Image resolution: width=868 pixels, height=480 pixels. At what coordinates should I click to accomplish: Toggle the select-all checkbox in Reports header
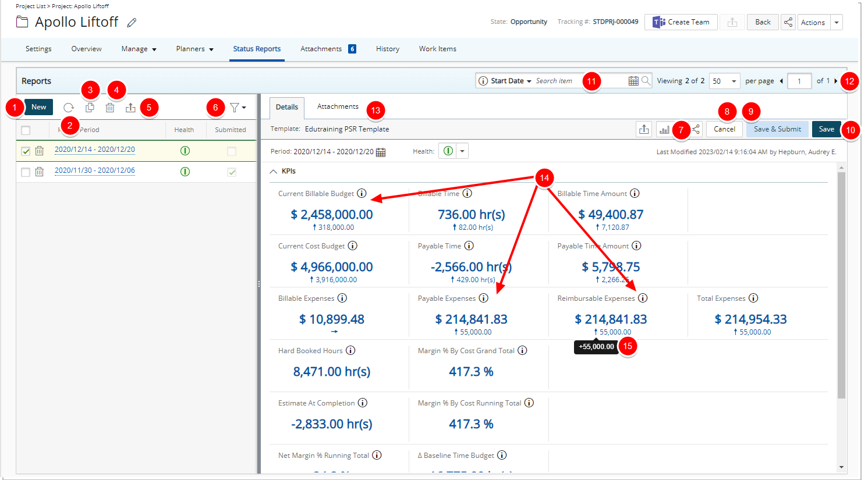[x=26, y=130]
